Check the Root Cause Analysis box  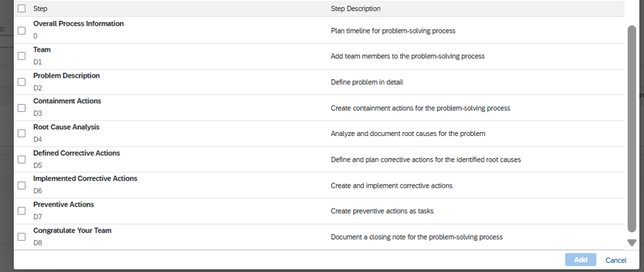tap(22, 133)
